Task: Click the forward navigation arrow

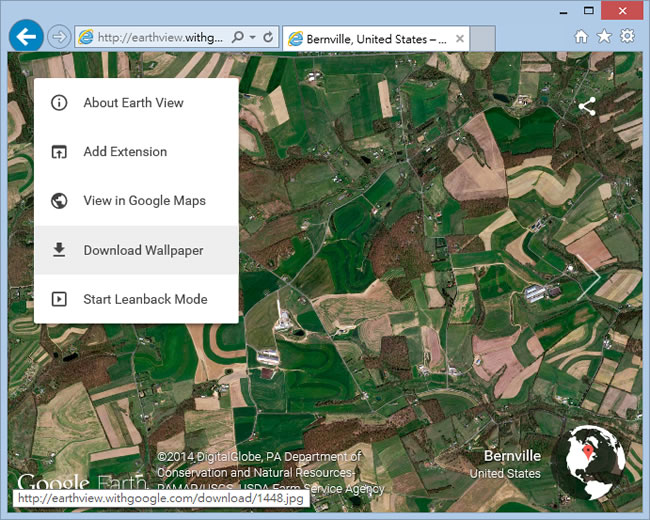Action: tap(59, 37)
